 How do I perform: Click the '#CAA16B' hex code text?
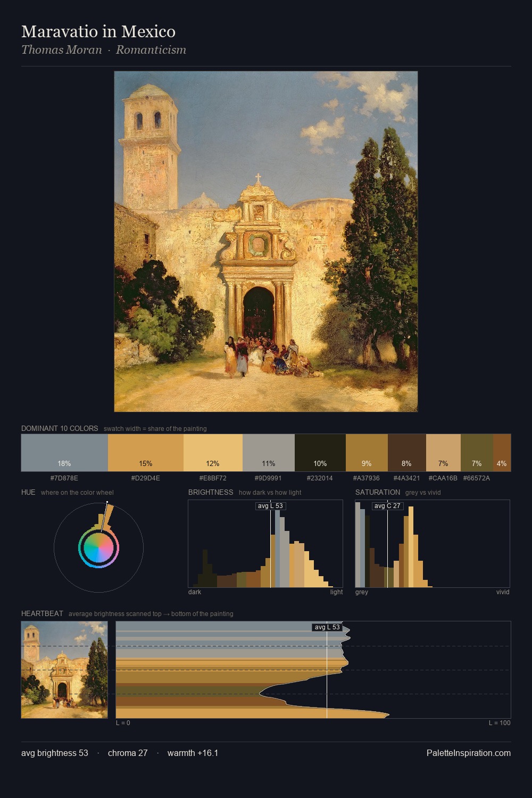[x=443, y=478]
